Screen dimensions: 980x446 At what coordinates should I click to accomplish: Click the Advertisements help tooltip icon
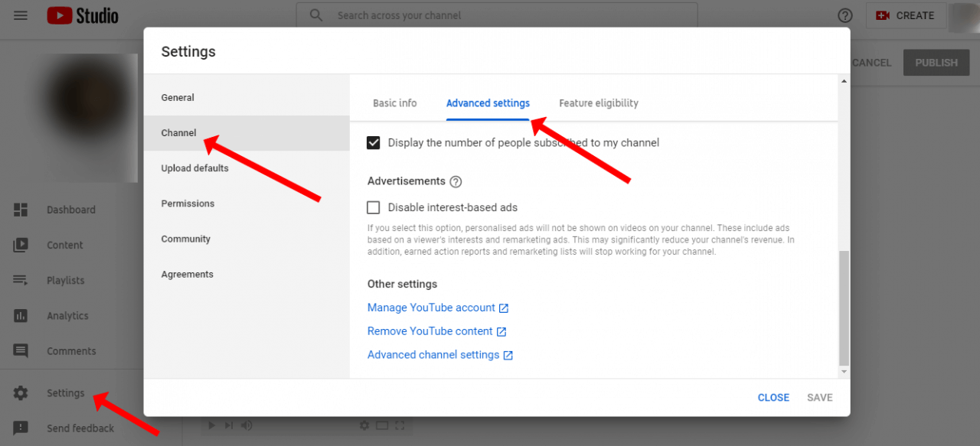click(456, 181)
